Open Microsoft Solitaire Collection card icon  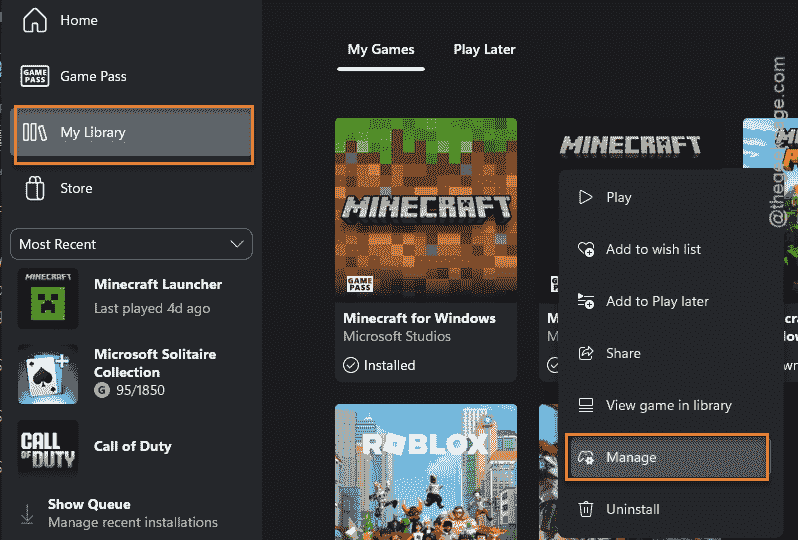(48, 374)
